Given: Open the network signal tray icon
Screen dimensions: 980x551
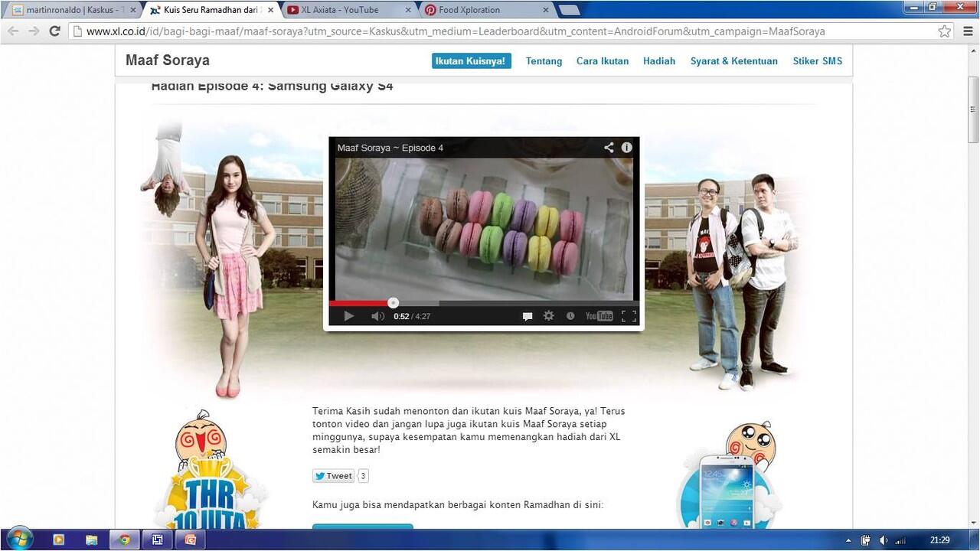Looking at the screenshot, I should 900,540.
